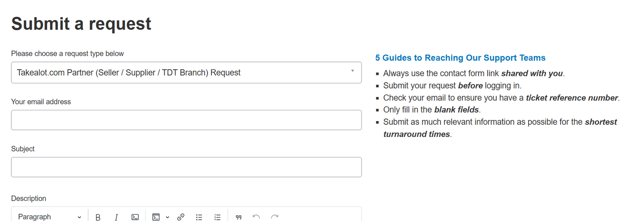Redo last edit in description
This screenshot has width=644, height=221.
coord(275,217)
